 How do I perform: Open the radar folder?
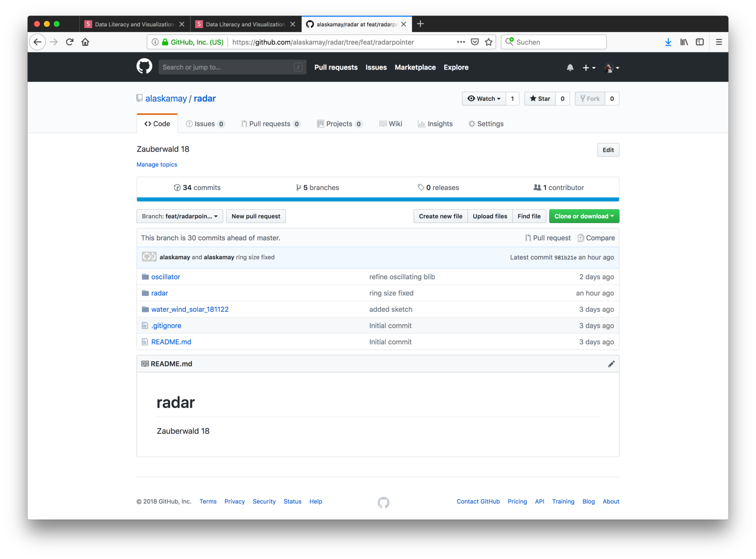tap(159, 293)
